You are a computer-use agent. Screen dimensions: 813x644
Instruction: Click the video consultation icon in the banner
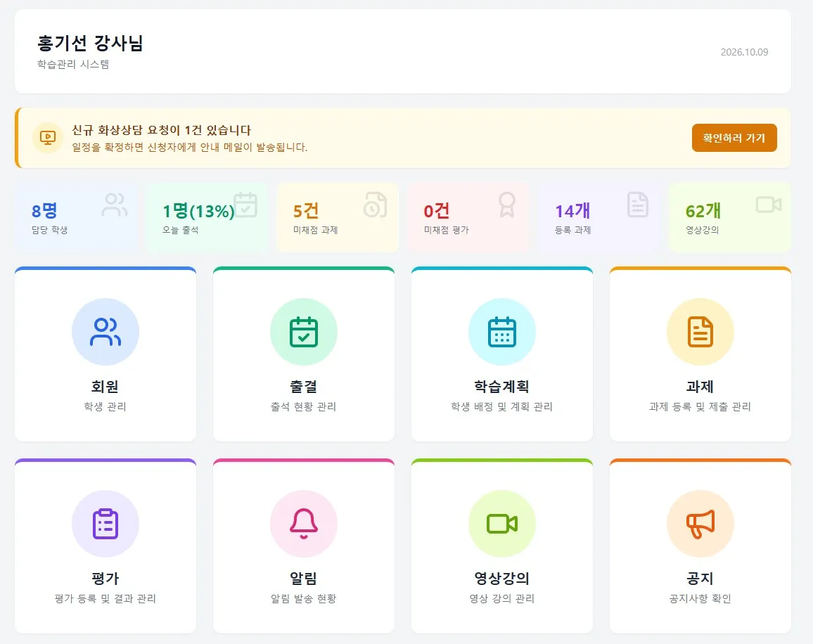(x=48, y=138)
